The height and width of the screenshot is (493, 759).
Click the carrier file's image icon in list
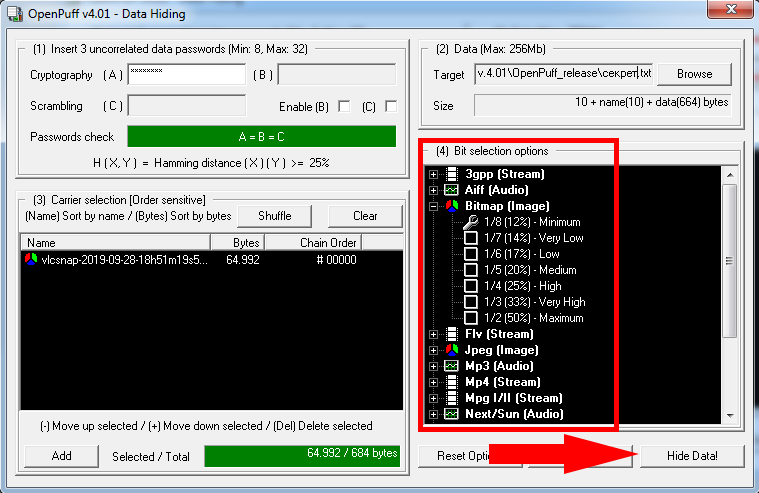click(32, 259)
